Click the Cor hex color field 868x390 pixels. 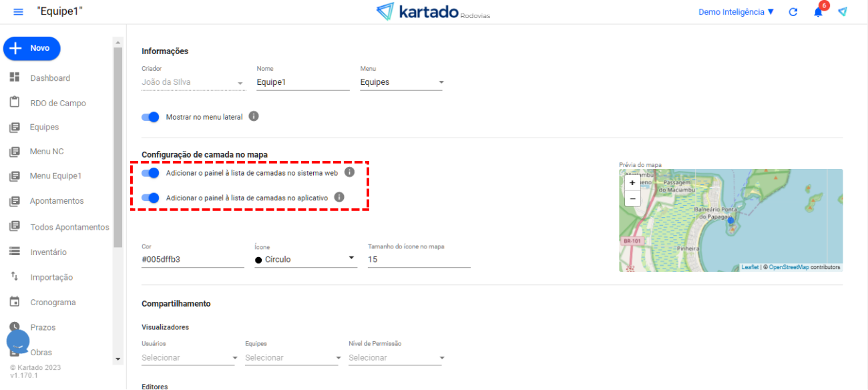coord(192,259)
